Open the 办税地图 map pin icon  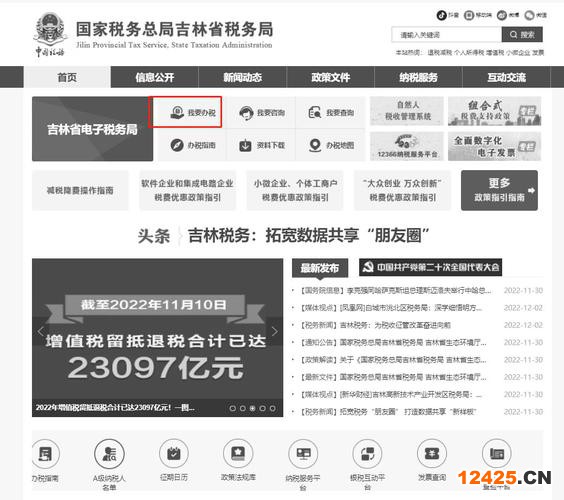point(315,145)
